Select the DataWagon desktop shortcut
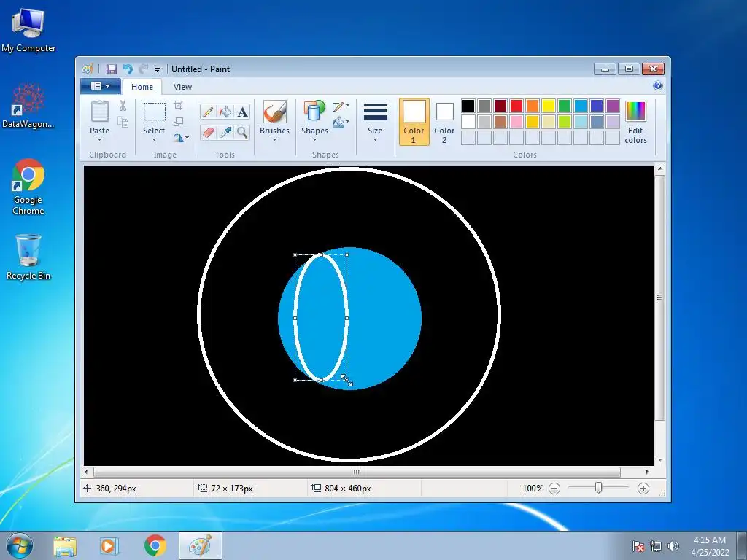 (x=28, y=106)
